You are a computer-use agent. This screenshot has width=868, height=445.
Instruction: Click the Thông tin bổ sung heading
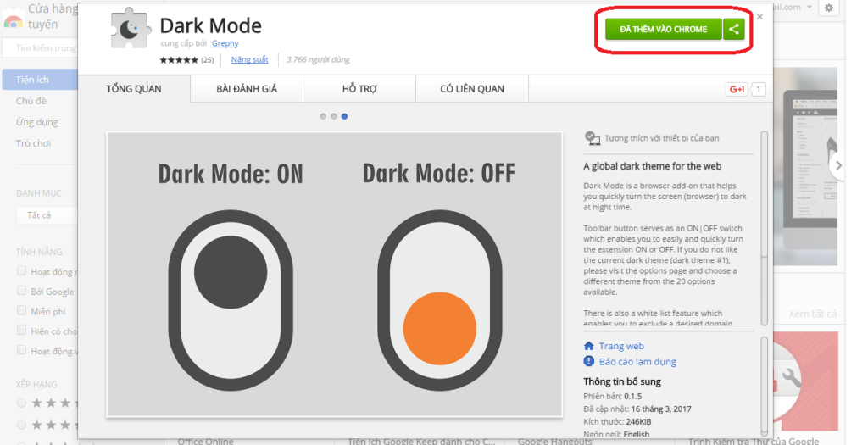pyautogui.click(x=622, y=381)
